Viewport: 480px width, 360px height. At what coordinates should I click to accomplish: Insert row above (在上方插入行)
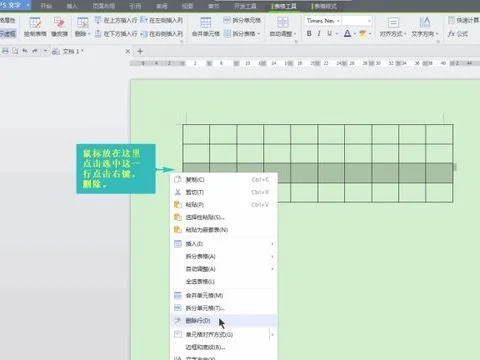[116, 20]
